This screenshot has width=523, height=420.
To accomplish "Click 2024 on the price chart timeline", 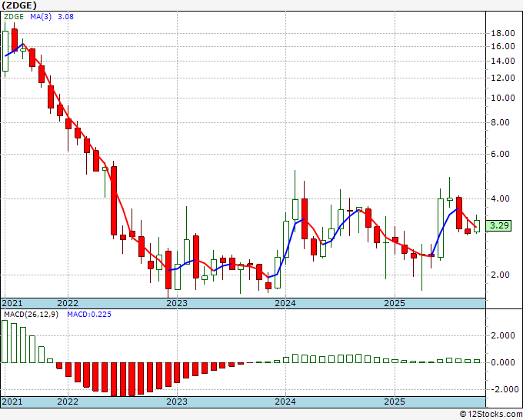I will 285,303.
